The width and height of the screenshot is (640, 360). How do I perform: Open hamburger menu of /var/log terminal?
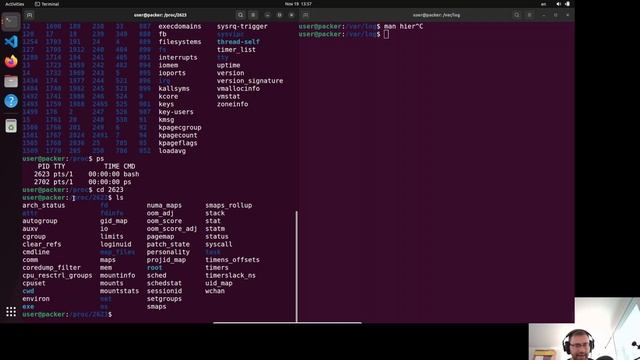pyautogui.click(x=529, y=15)
